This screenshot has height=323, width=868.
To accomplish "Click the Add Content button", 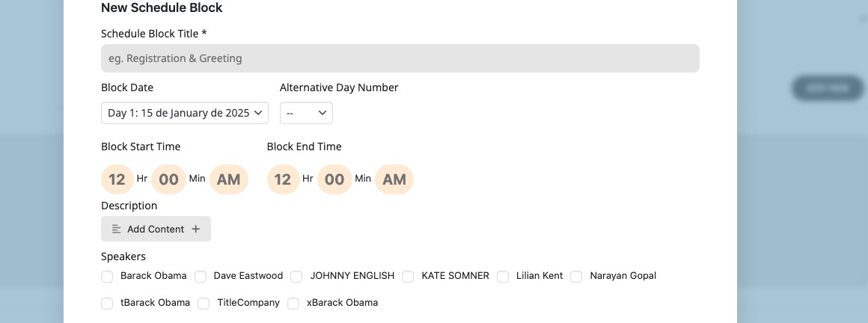I will click(x=156, y=229).
